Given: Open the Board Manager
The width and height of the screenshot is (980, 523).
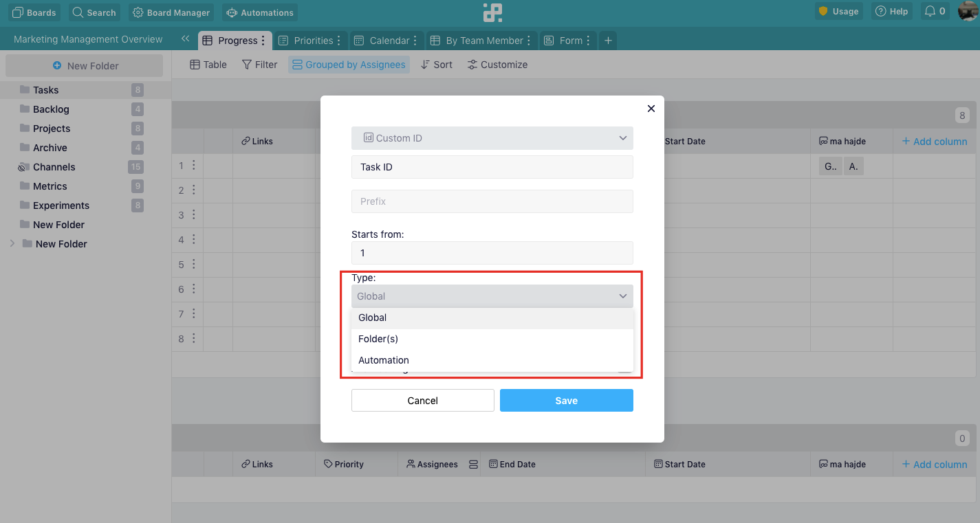Looking at the screenshot, I should coord(171,12).
